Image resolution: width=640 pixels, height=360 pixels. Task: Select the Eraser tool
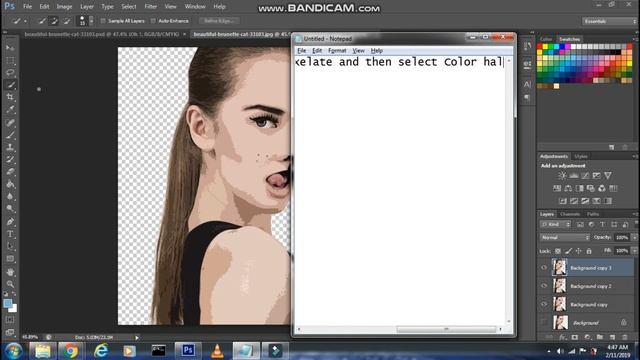[x=10, y=171]
